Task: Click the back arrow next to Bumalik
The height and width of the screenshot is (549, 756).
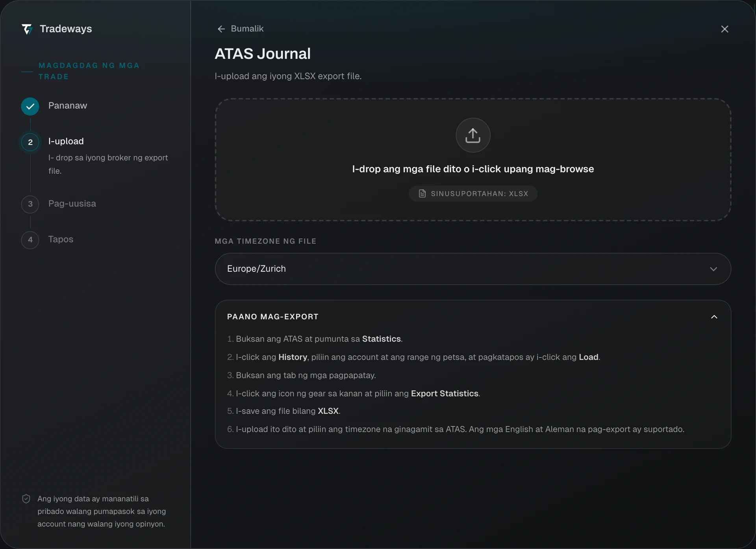Action: (221, 29)
